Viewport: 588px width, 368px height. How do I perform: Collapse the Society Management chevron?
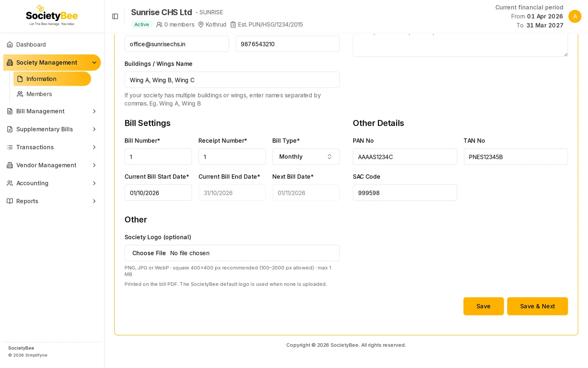coord(94,63)
